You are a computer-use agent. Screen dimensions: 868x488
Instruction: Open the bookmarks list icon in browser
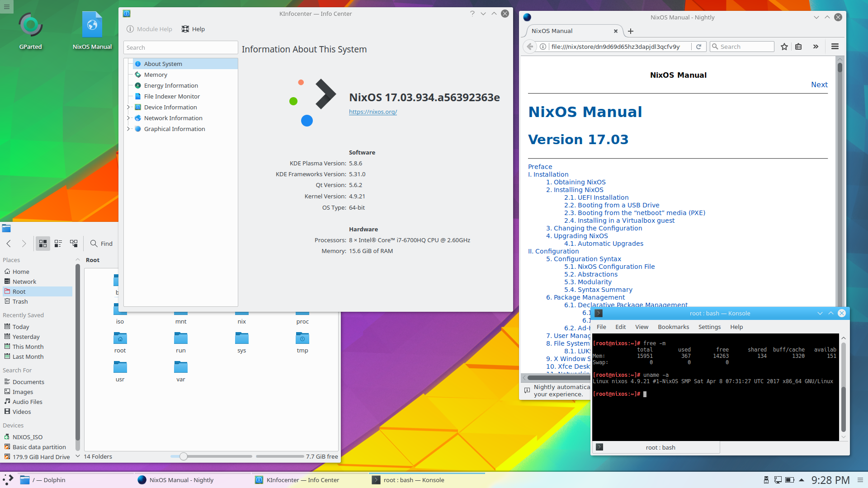click(798, 47)
